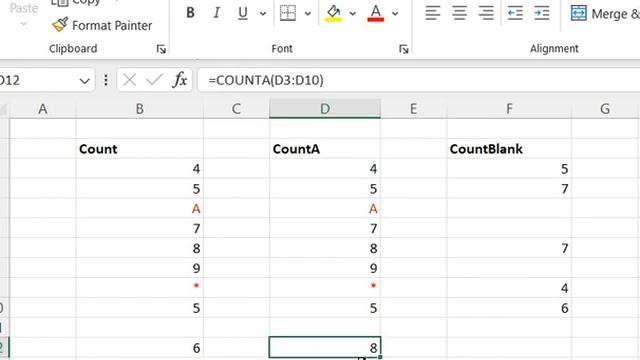Select '6' in CountBlank column

click(509, 308)
